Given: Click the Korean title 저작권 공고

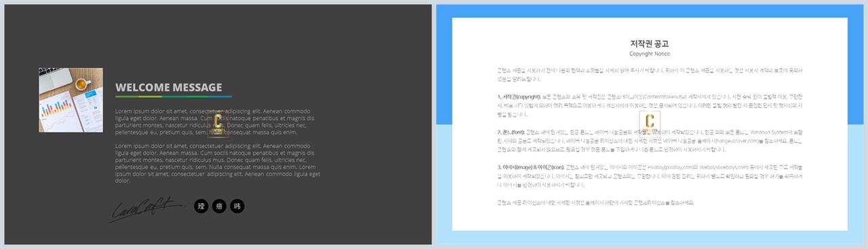Looking at the screenshot, I should (650, 43).
